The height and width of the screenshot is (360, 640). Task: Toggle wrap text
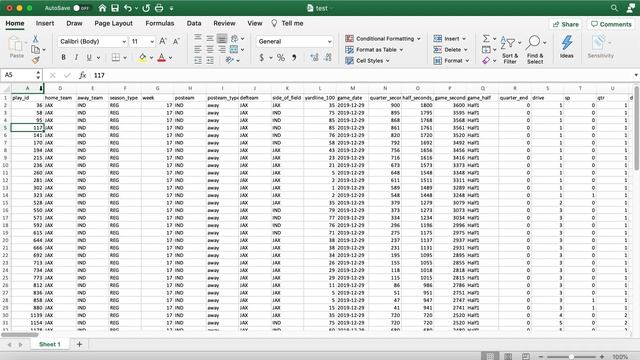[x=234, y=38]
